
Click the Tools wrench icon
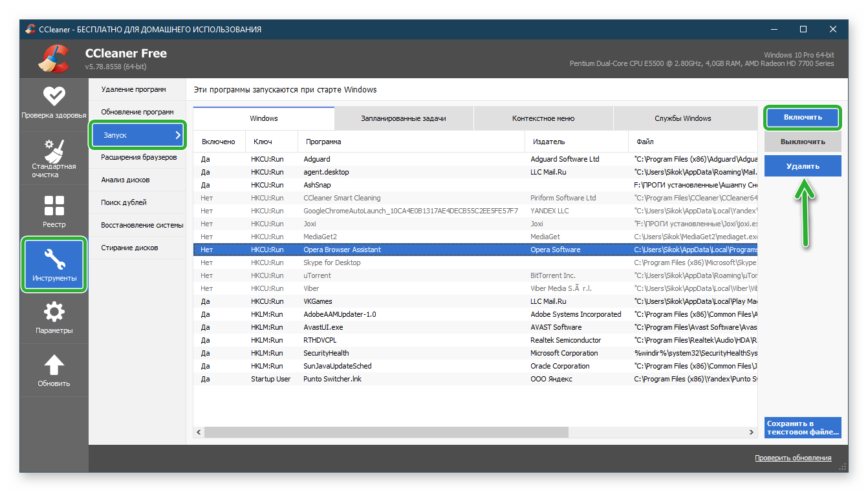tap(54, 259)
